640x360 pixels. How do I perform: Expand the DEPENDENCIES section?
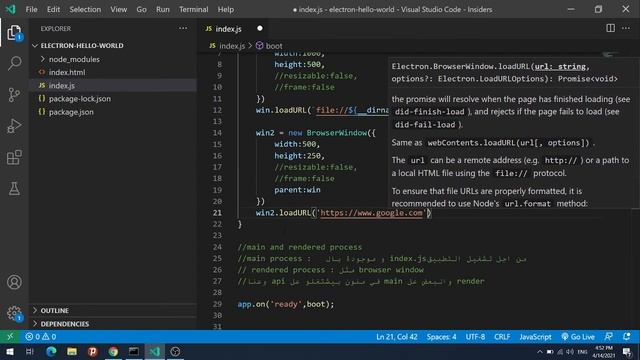(x=64, y=324)
